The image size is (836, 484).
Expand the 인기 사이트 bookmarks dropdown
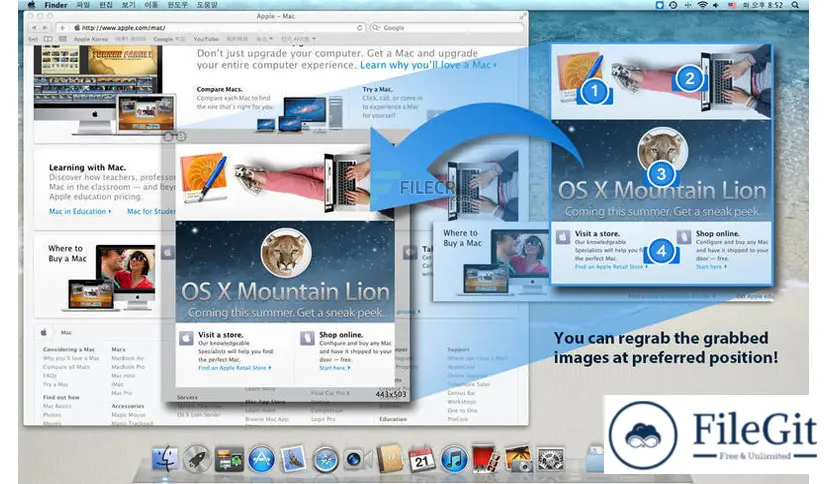[x=298, y=39]
